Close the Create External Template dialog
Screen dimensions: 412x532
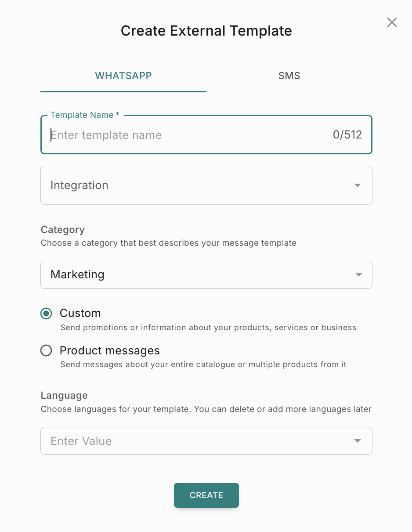[392, 22]
